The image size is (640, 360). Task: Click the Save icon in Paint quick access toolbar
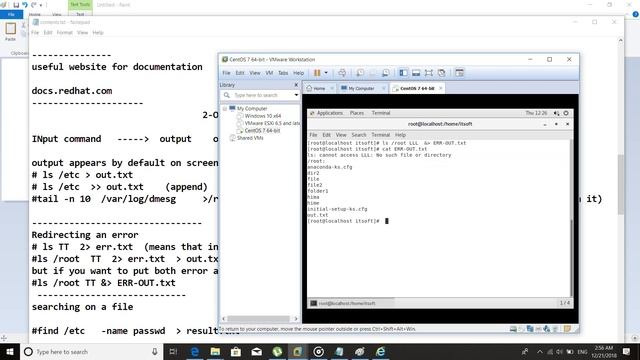[x=16, y=5]
